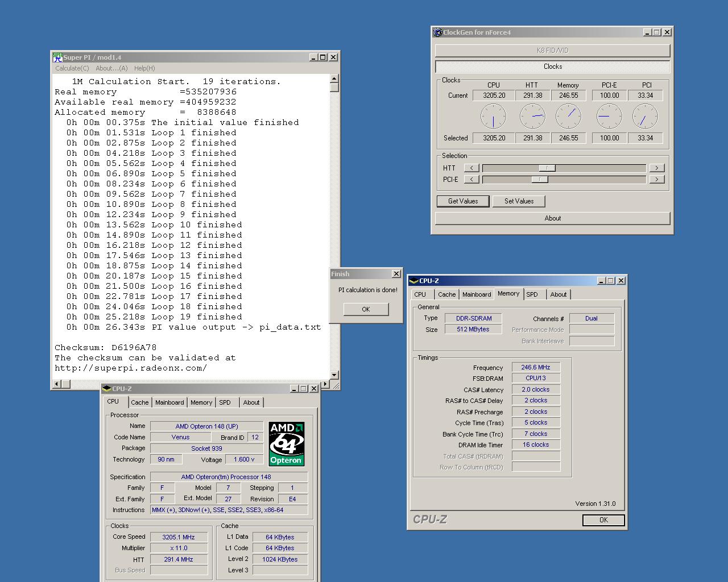
Task: Click the PCI-E slider thumb in ClockGen
Action: click(x=540, y=179)
